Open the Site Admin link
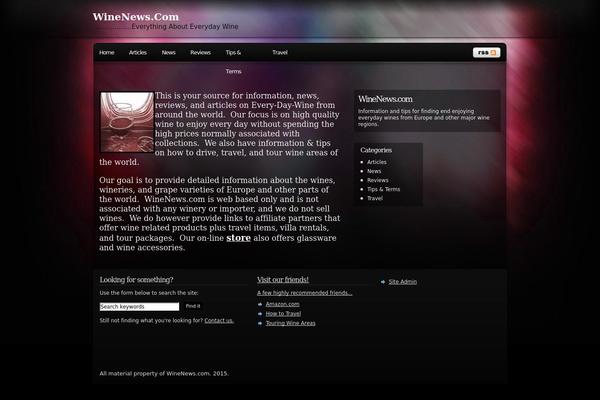Viewport: 600px width, 400px height. coord(403,282)
